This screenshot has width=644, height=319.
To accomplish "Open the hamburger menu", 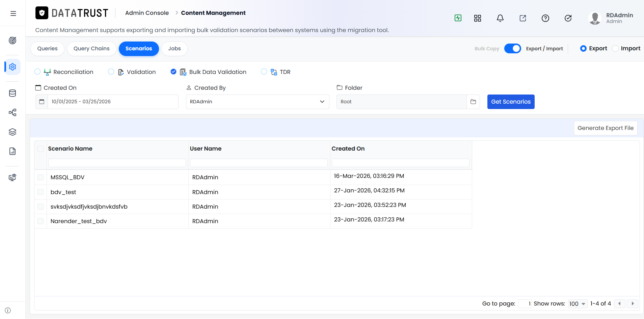I will click(13, 14).
